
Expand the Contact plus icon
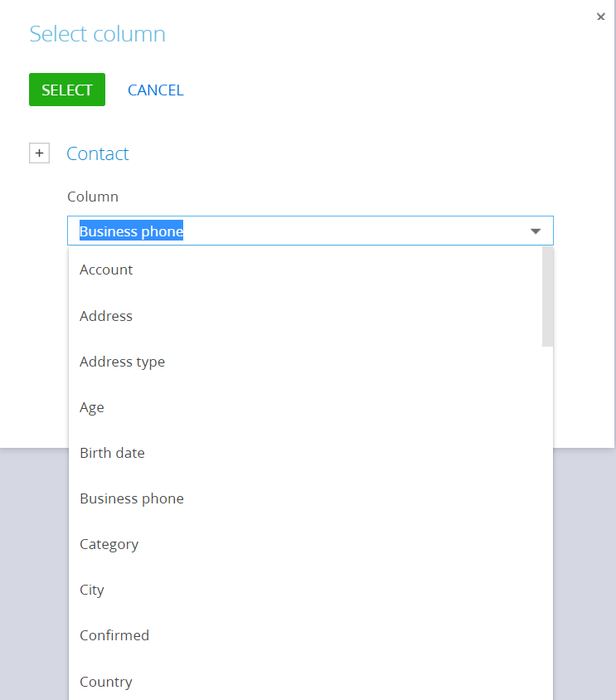pos(39,153)
